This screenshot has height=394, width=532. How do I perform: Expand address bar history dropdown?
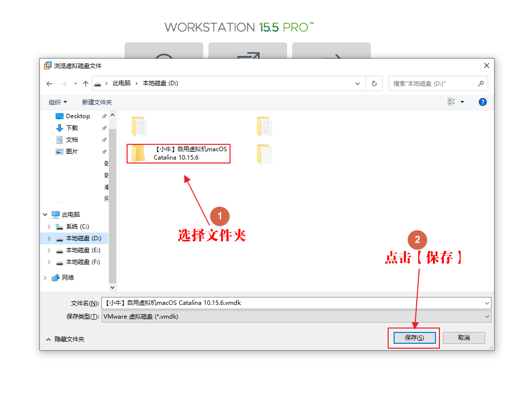click(x=358, y=84)
